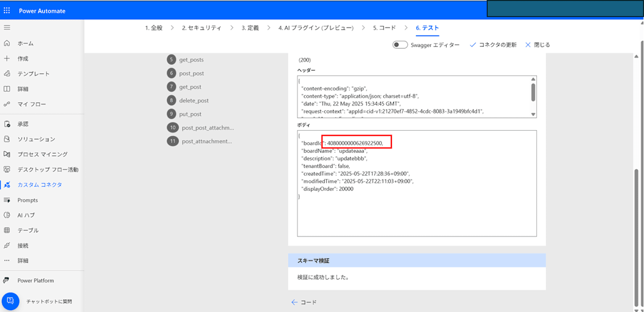Click the "displayOrder": 20000 line

pyautogui.click(x=327, y=189)
